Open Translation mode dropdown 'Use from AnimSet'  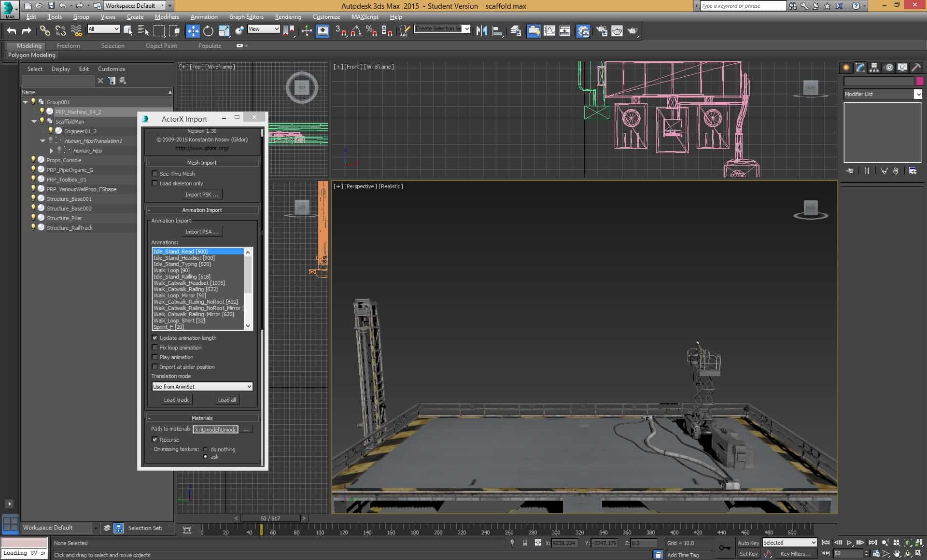[x=202, y=387]
